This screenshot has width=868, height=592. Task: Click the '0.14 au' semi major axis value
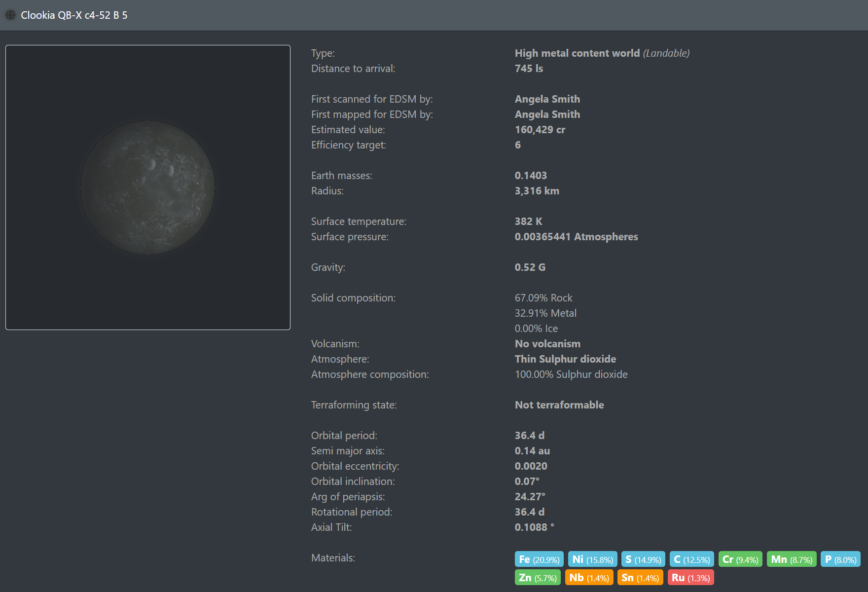pos(532,451)
